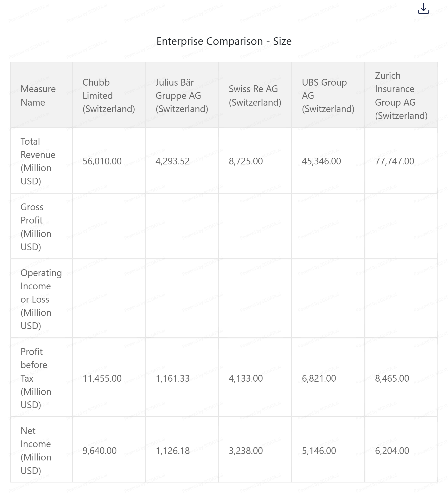This screenshot has height=493, width=448.
Task: Select the Total Revenue row label
Action: [x=38, y=161]
